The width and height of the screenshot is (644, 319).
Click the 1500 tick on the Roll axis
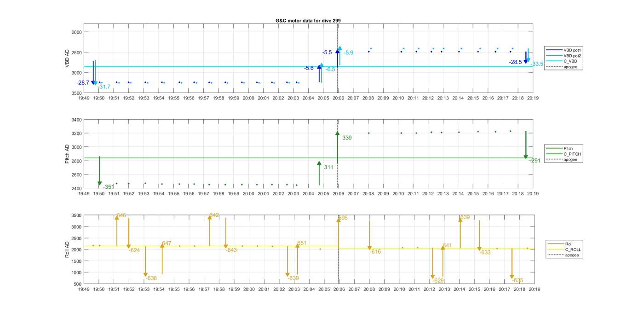coord(76,261)
